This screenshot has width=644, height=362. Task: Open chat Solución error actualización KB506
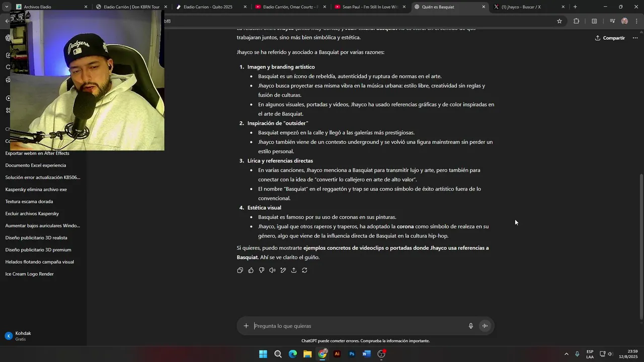point(43,177)
